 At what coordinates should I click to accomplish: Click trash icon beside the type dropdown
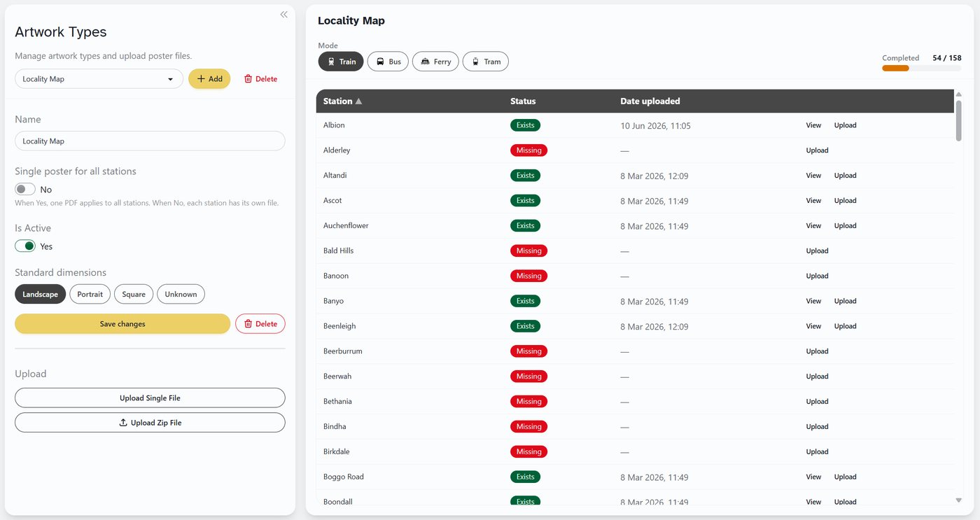point(248,79)
